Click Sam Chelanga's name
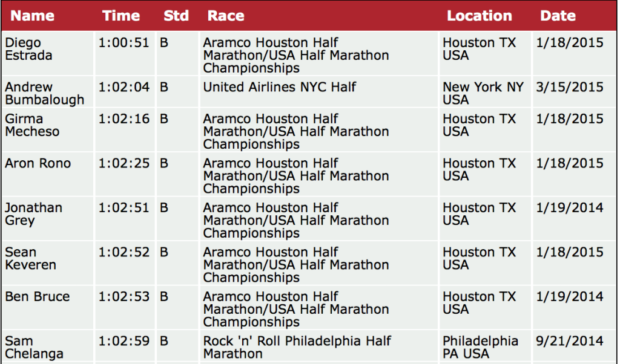Viewport: 620px width, 364px height. click(34, 347)
